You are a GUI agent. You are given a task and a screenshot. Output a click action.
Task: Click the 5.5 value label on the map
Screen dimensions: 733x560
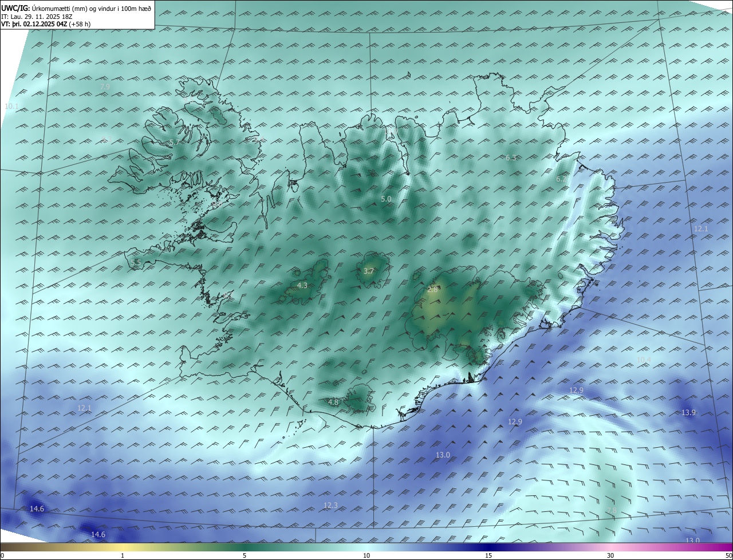pos(136,263)
